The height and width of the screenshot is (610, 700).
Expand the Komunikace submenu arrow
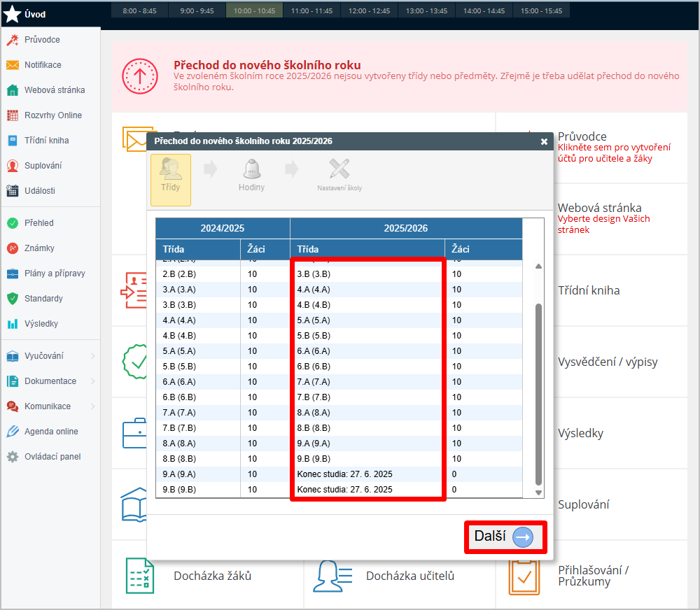(93, 406)
